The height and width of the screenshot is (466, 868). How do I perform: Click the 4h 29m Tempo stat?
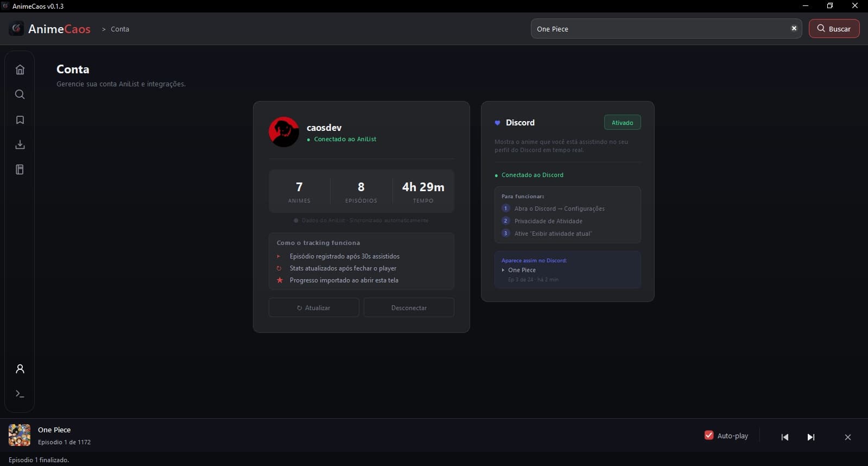point(423,192)
